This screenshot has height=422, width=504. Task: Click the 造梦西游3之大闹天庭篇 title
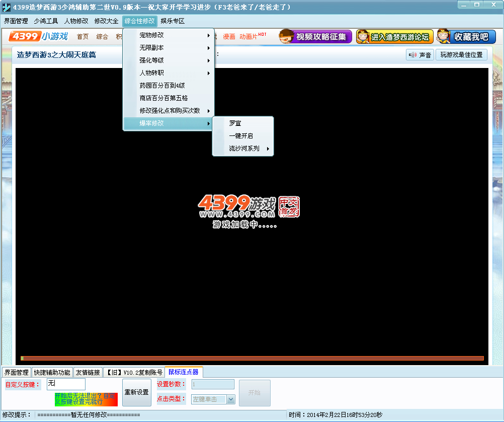pos(56,55)
